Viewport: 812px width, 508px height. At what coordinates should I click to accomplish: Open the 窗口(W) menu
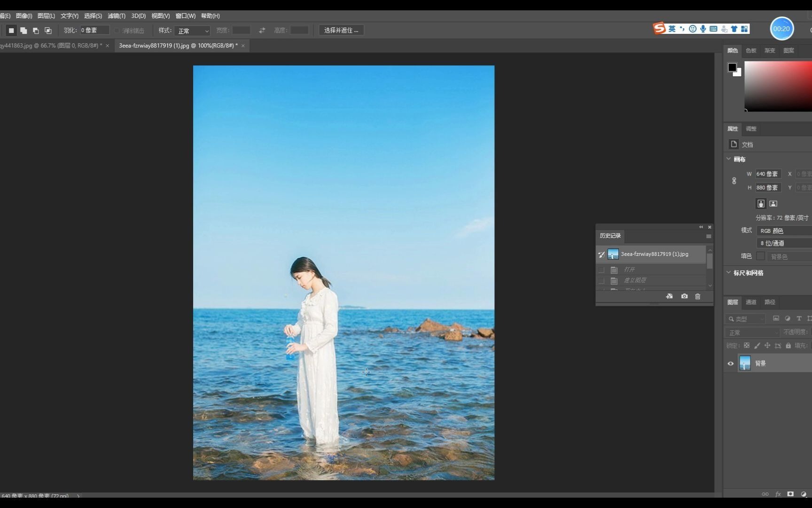click(x=185, y=16)
